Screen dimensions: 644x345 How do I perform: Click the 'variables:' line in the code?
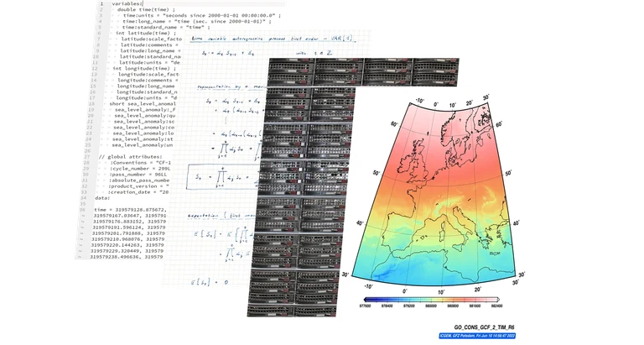(126, 3)
